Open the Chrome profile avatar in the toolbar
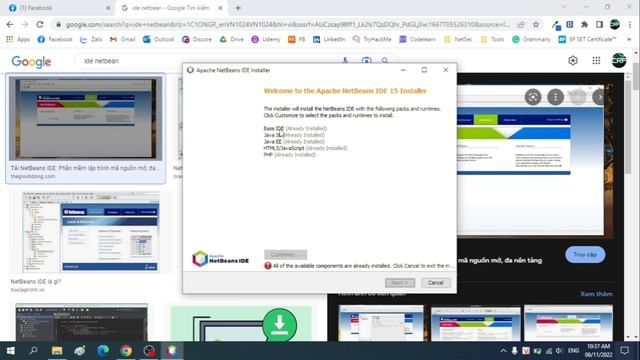640x360 pixels. point(615,24)
